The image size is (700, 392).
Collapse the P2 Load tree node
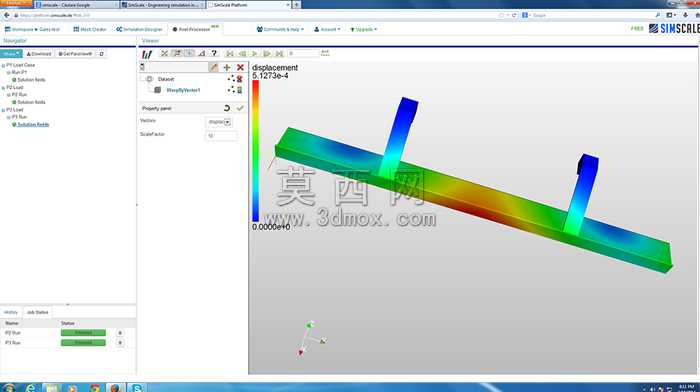tap(4, 88)
